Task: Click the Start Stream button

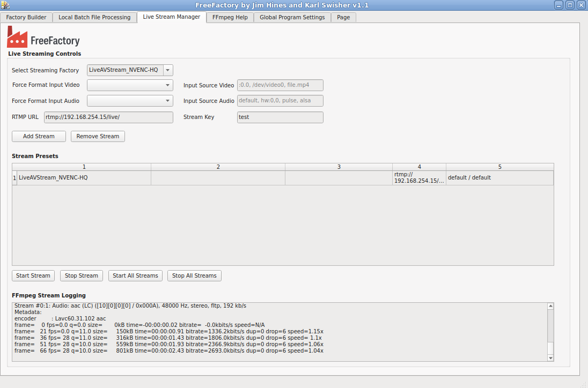Action: click(x=33, y=275)
